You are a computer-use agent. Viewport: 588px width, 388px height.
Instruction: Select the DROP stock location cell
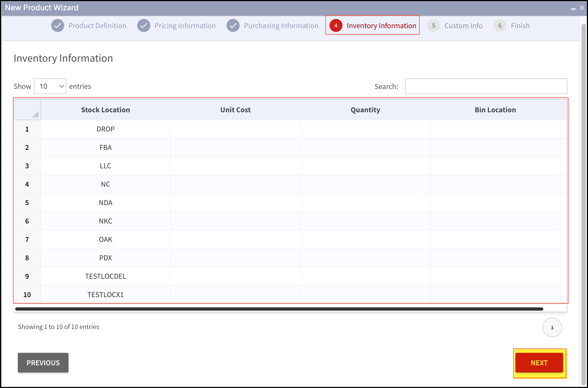tap(106, 129)
